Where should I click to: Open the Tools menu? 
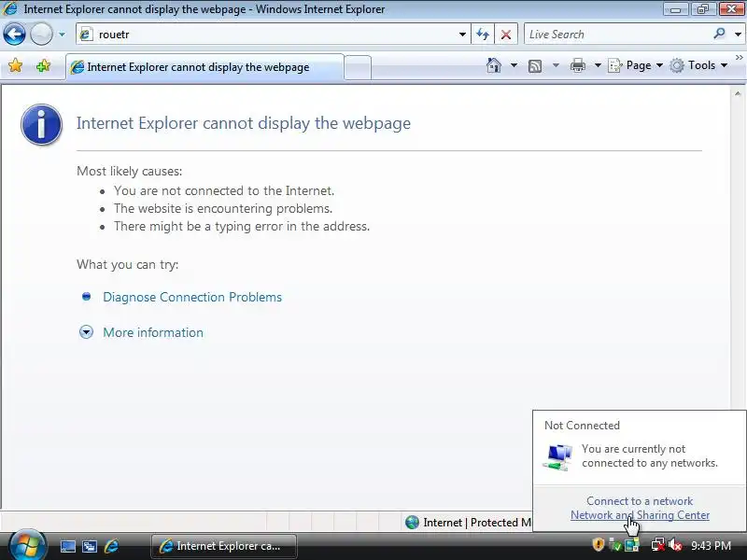point(698,65)
